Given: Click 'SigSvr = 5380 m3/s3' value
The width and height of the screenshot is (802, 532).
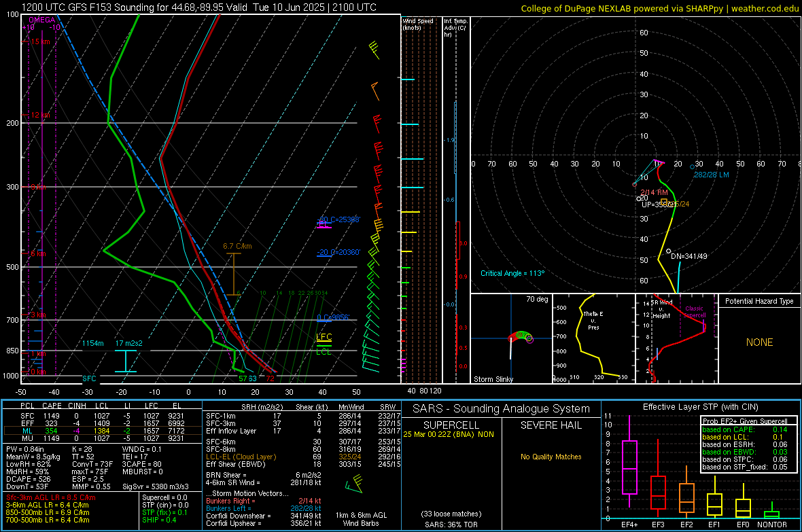Looking at the screenshot, I should coord(156,486).
